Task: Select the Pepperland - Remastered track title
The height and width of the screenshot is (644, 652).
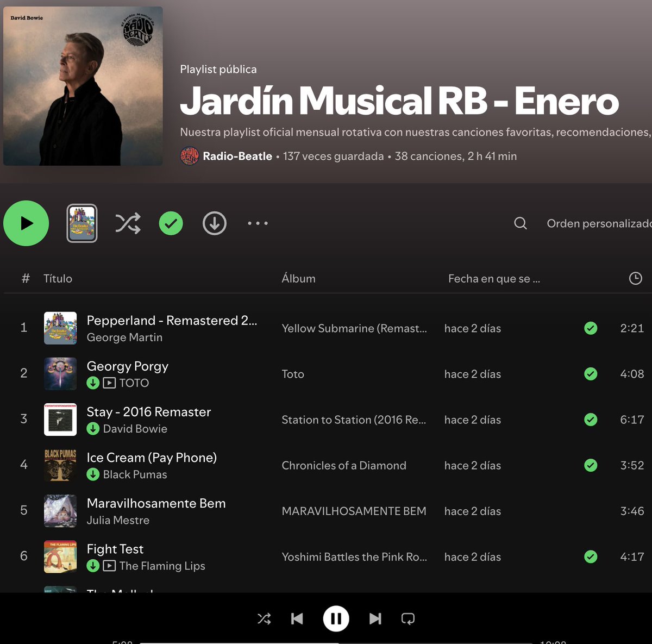Action: click(x=172, y=320)
